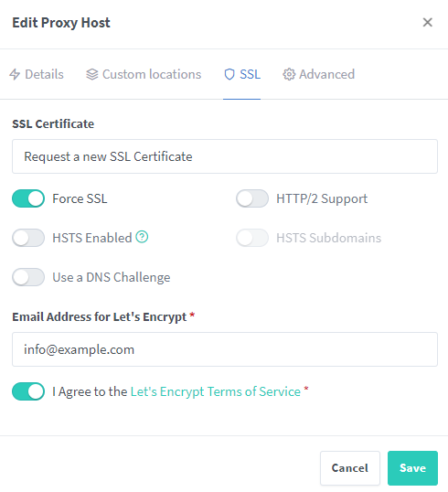The image size is (448, 492).
Task: Open the Custom locations tab
Action: (x=144, y=74)
